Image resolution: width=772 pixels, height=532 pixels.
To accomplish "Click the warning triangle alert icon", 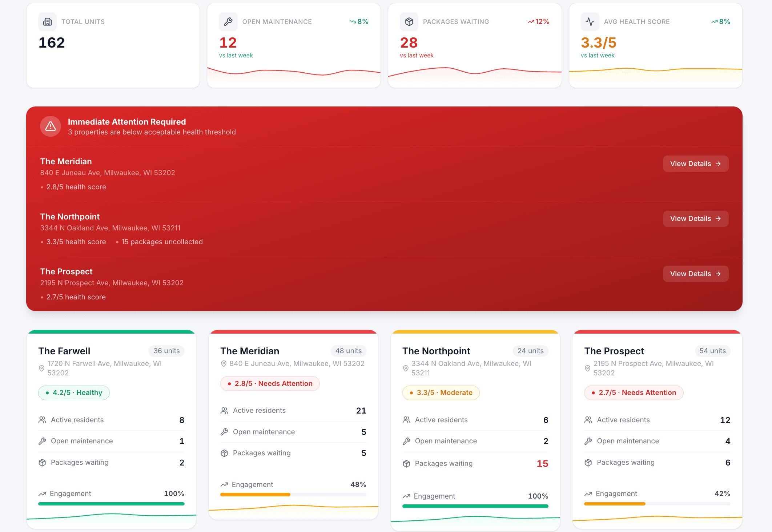I will (x=51, y=126).
